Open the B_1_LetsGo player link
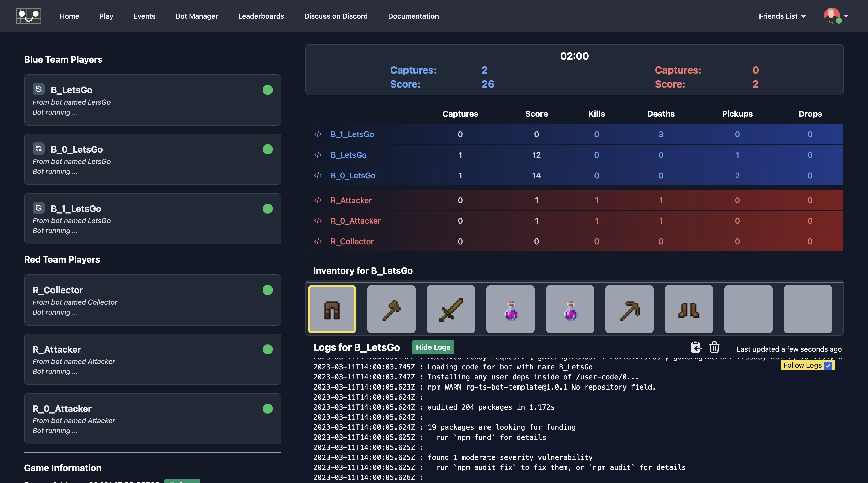868x483 pixels. (352, 134)
